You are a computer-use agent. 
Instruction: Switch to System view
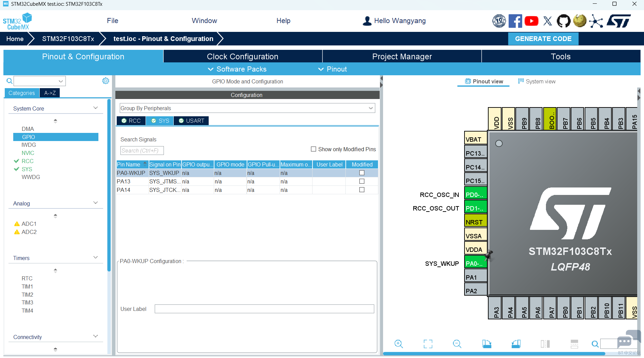tap(537, 81)
